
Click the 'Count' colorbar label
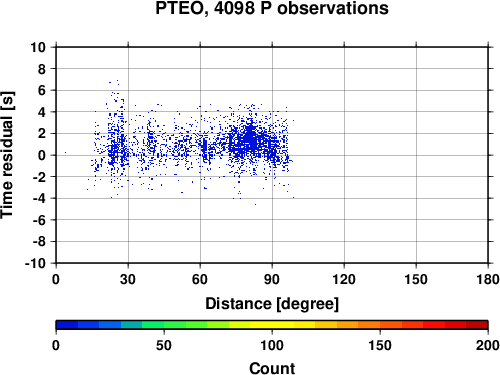pos(272,368)
